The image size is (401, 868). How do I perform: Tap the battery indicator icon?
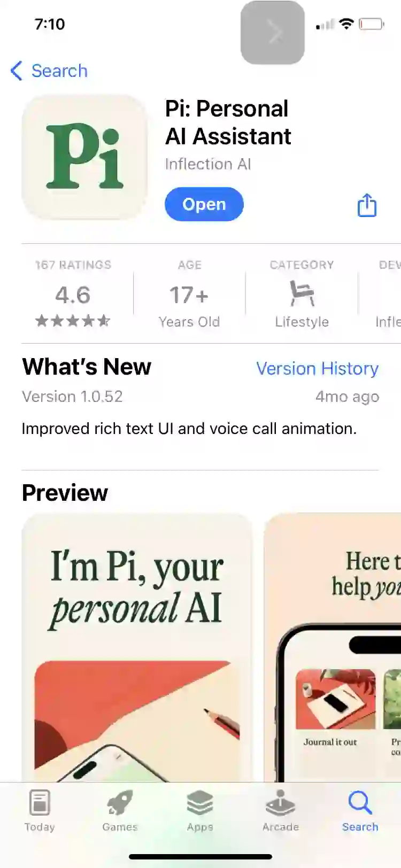click(371, 24)
